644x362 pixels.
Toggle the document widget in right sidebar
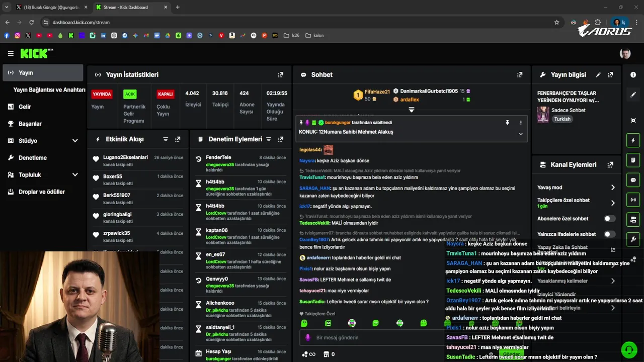(x=633, y=160)
